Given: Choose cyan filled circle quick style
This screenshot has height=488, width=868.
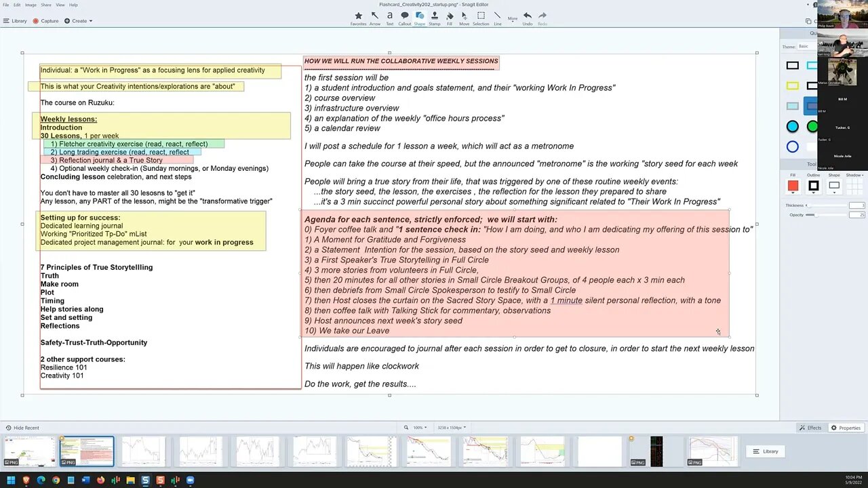Looking at the screenshot, I should click(792, 127).
